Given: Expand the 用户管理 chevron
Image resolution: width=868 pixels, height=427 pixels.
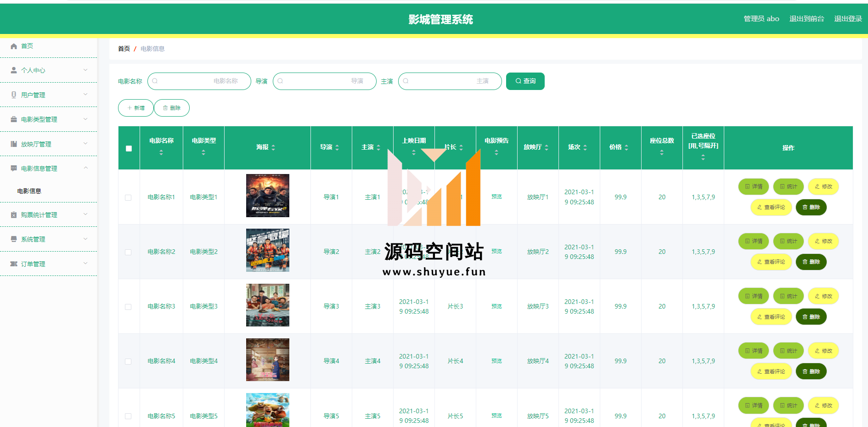Looking at the screenshot, I should [85, 94].
